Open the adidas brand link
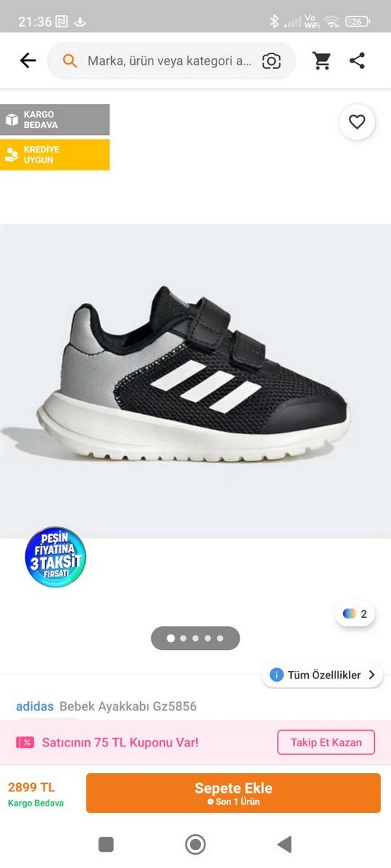 (x=35, y=706)
